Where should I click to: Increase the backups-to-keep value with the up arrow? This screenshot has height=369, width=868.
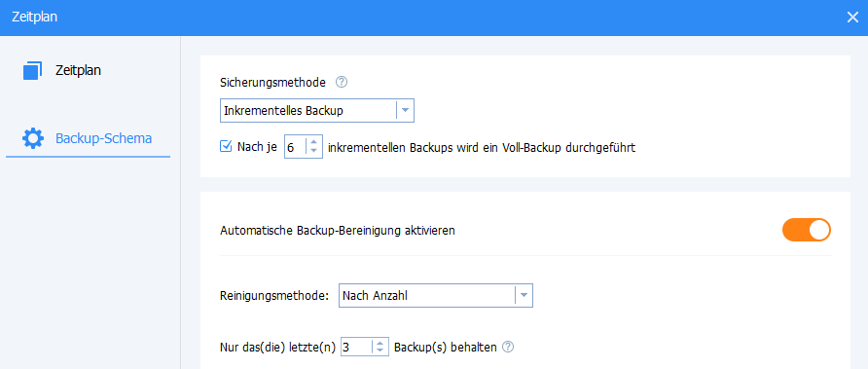click(x=380, y=344)
